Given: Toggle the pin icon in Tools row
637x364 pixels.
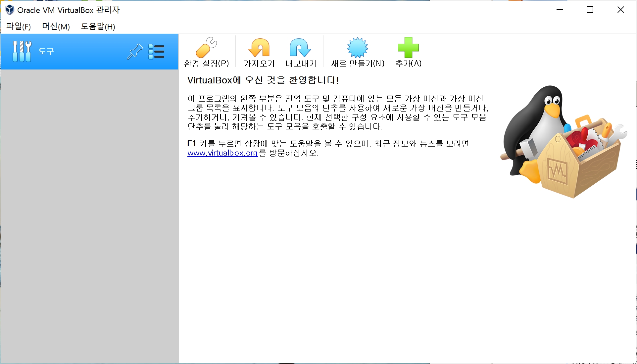Looking at the screenshot, I should point(134,52).
